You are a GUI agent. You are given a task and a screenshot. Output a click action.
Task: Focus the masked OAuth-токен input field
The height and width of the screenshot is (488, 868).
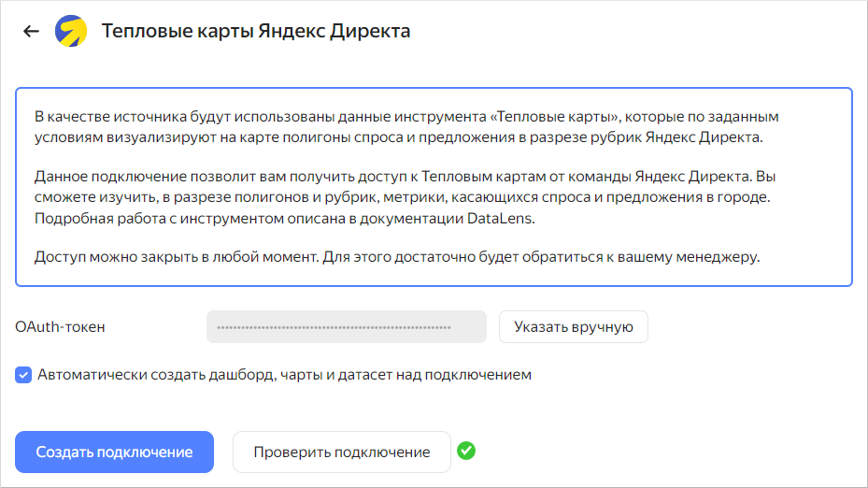[346, 327]
